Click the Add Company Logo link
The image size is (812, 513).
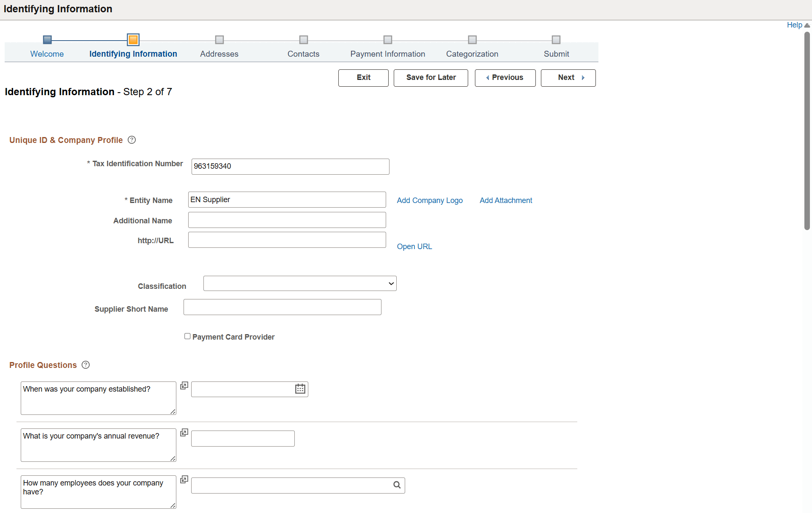click(x=430, y=200)
